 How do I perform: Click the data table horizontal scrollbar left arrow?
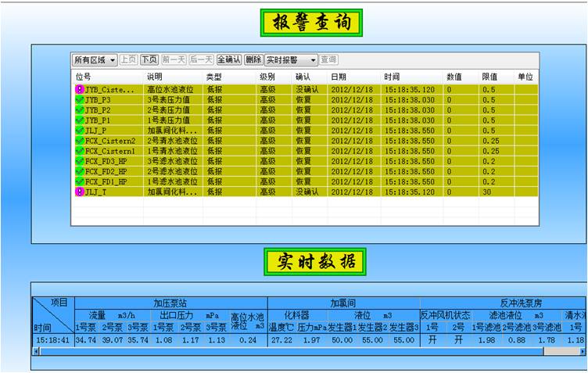click(x=35, y=351)
